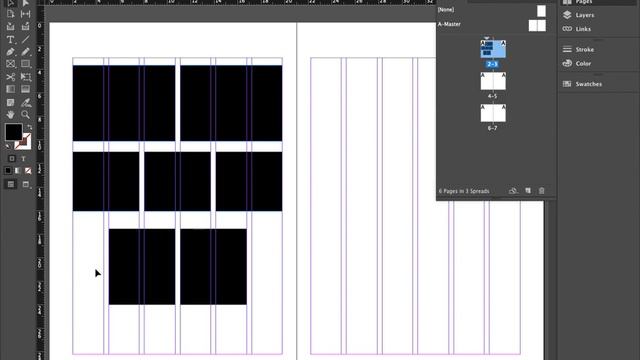The width and height of the screenshot is (640, 360).
Task: Apply Color button in toolbox
Action: point(8,171)
